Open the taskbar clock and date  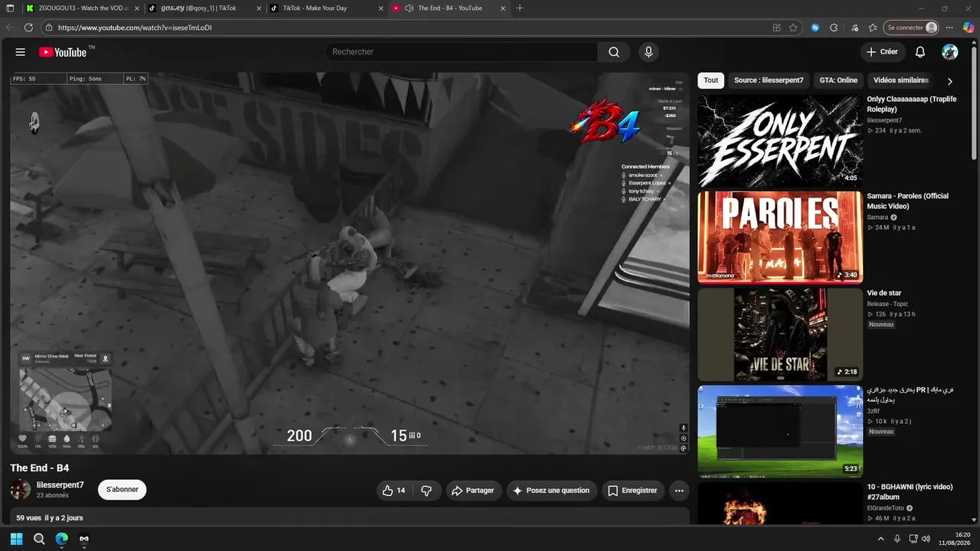pos(955,539)
